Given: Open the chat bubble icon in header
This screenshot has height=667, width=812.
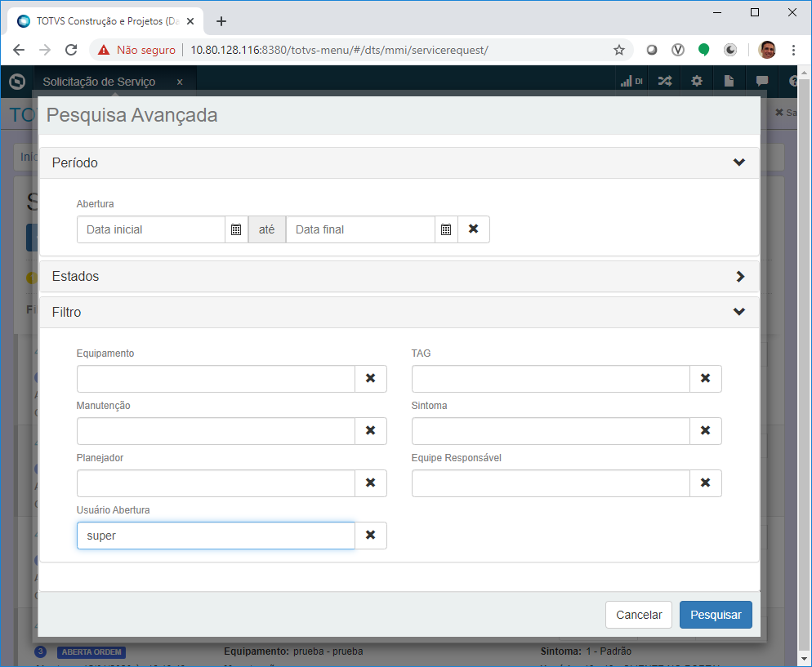Looking at the screenshot, I should (x=762, y=82).
